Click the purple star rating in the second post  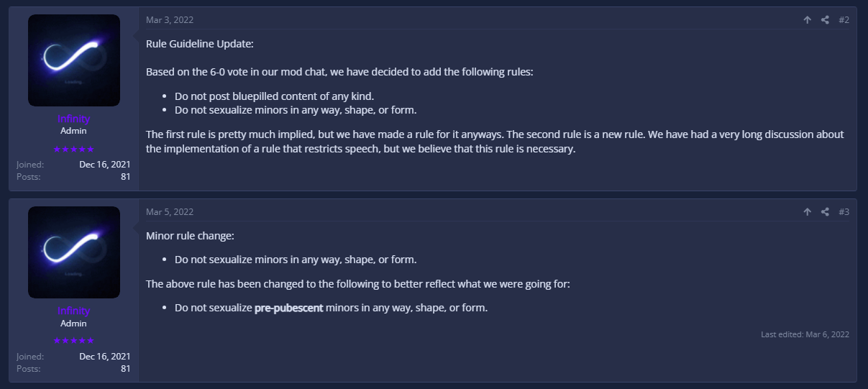pyautogui.click(x=74, y=341)
